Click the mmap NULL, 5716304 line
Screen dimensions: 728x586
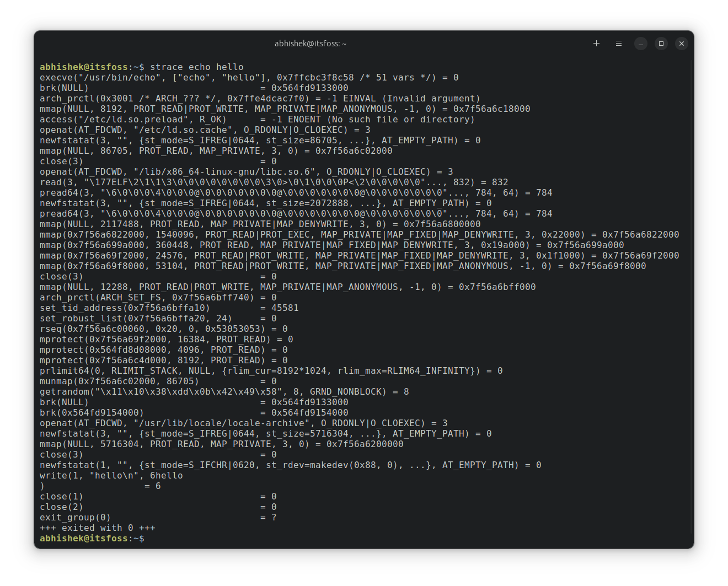coord(222,444)
